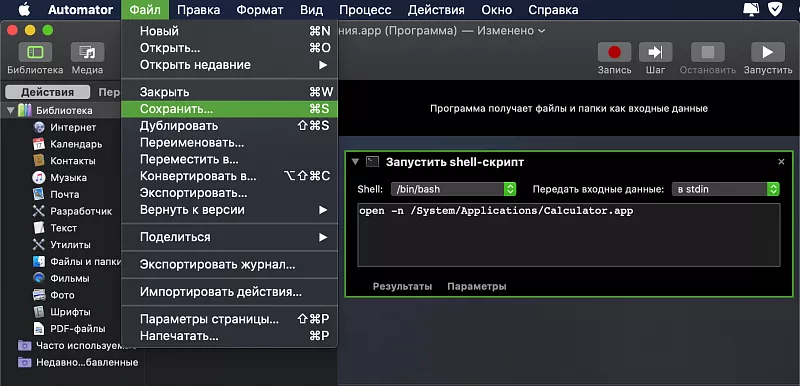Open the Правка menu
The image size is (800, 386).
pyautogui.click(x=198, y=10)
